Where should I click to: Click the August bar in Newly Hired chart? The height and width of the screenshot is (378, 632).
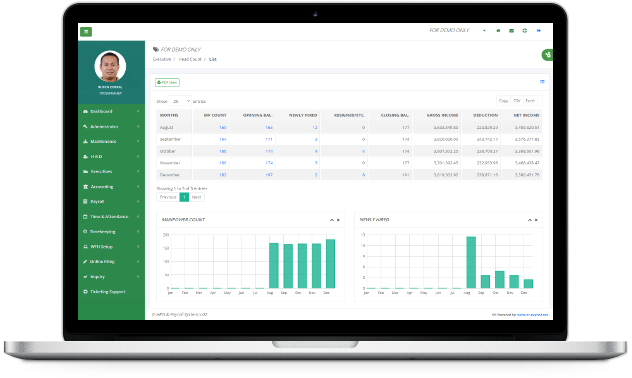click(471, 262)
